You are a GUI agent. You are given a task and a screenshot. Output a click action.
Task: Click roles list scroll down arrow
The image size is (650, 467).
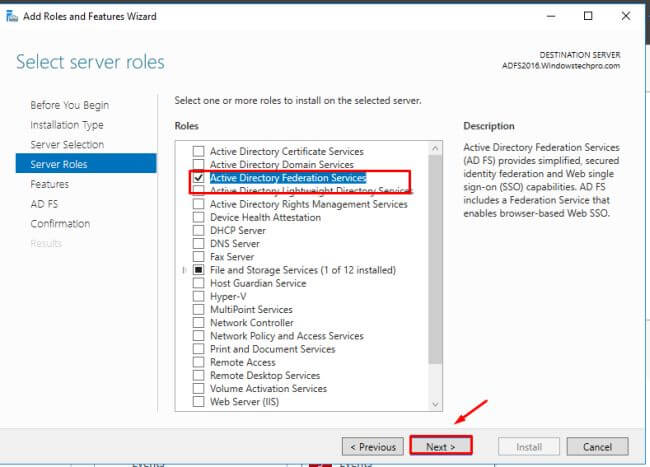[x=435, y=404]
